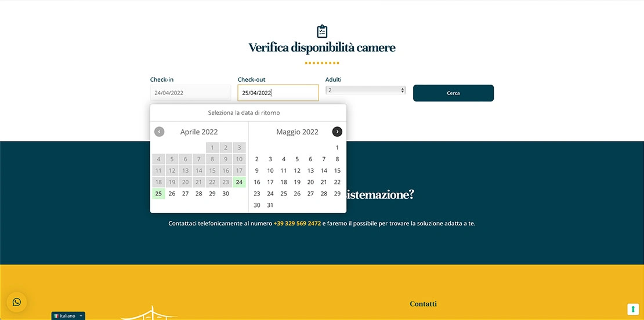
Task: Click the Adulti stepper arrows
Action: [x=403, y=90]
